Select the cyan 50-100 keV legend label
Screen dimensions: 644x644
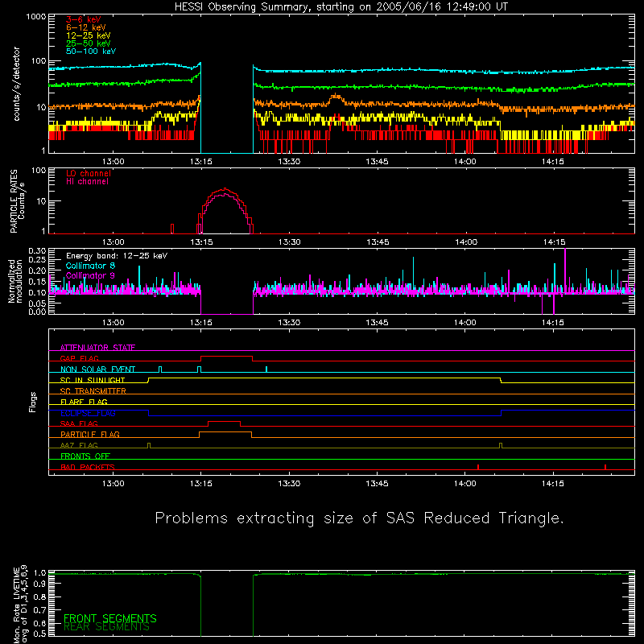[91, 52]
